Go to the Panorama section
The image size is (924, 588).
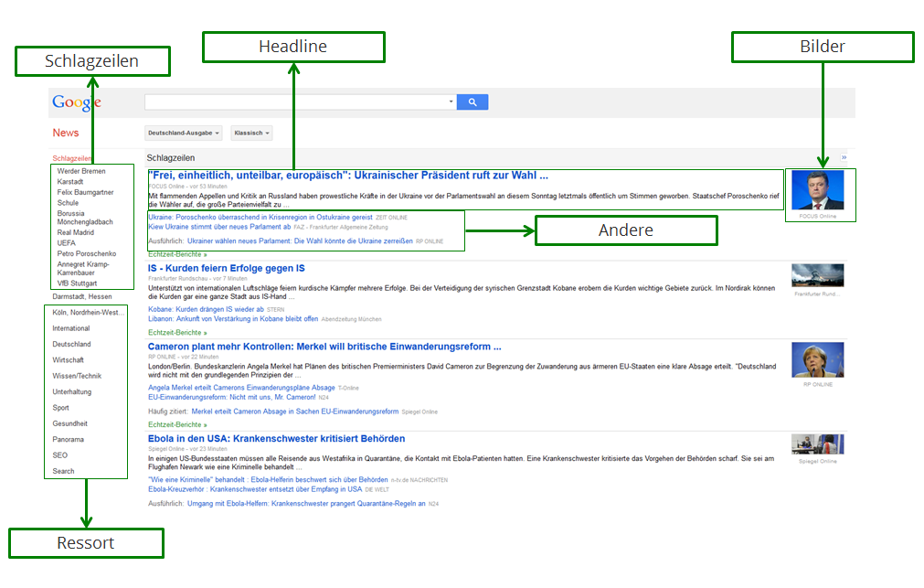tap(69, 440)
